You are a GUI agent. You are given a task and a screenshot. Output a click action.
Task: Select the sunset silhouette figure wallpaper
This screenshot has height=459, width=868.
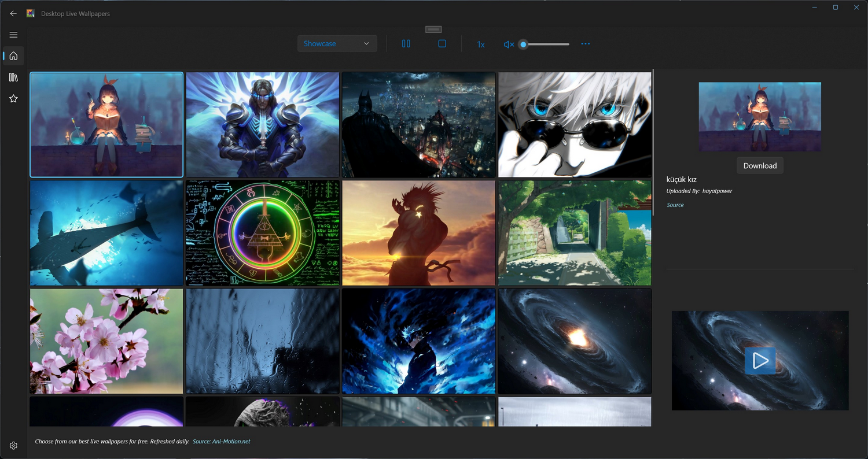(419, 233)
